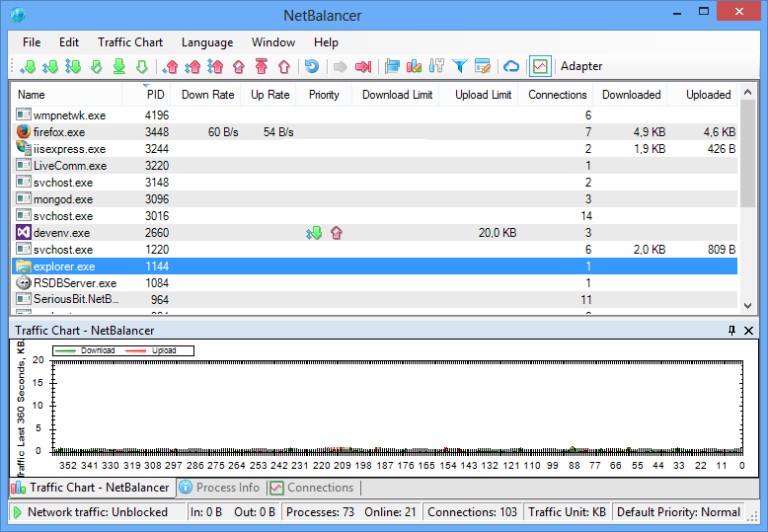
Task: Sort by Down Rate column header
Action: click(206, 95)
